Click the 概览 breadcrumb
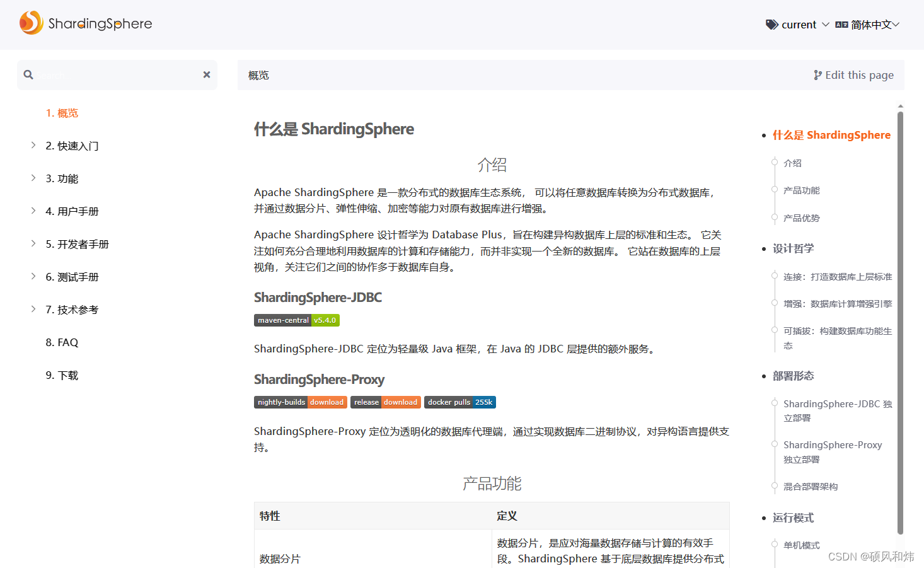924x568 pixels. (258, 76)
